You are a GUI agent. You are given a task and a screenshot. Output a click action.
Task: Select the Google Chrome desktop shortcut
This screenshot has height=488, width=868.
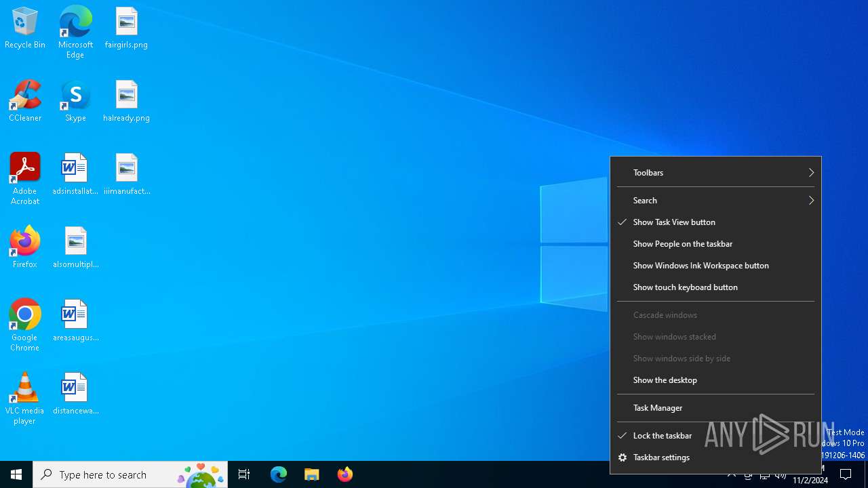(25, 325)
